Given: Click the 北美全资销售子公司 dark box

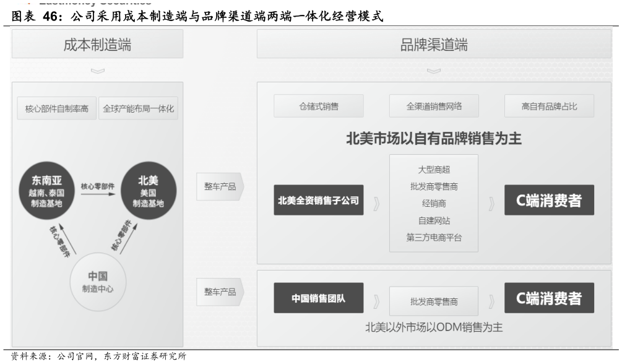Looking at the screenshot, I should (x=319, y=199).
